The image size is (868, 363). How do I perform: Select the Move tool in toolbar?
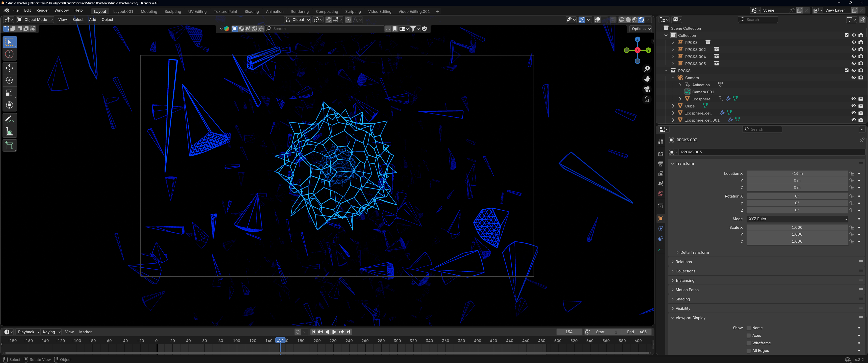(9, 68)
